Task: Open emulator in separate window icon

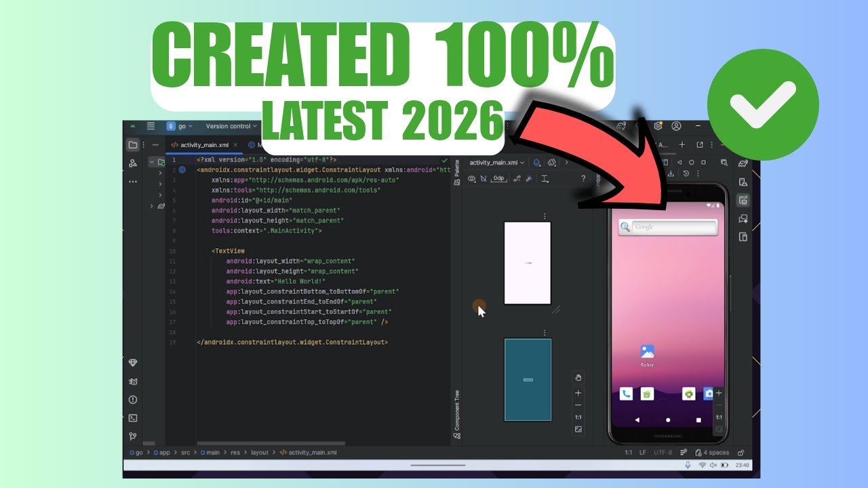Action: (700, 145)
